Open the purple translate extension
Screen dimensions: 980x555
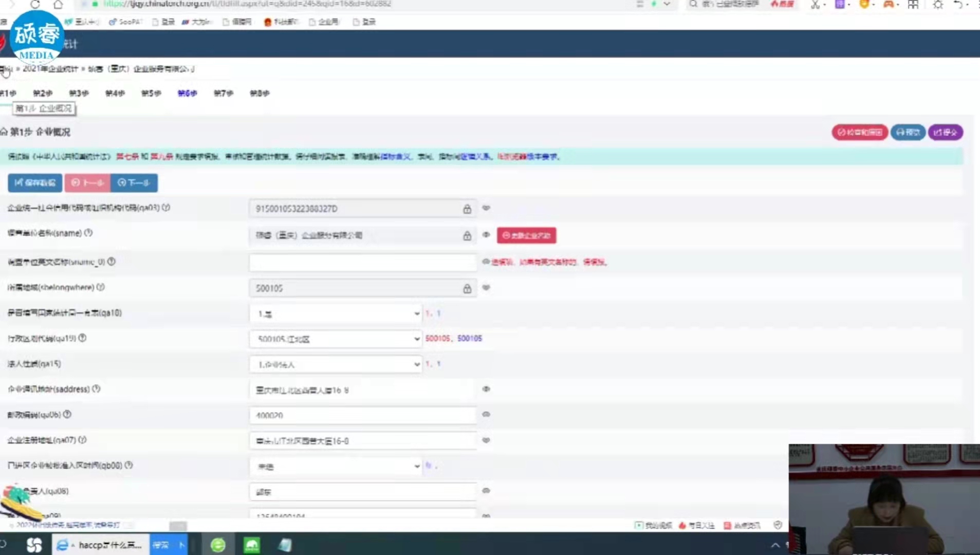click(x=840, y=4)
